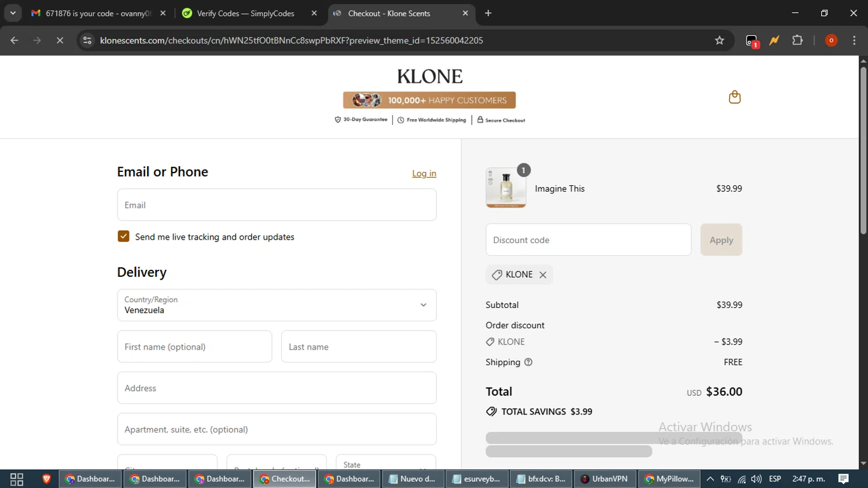
Task: Go back to previous page
Action: (14, 41)
